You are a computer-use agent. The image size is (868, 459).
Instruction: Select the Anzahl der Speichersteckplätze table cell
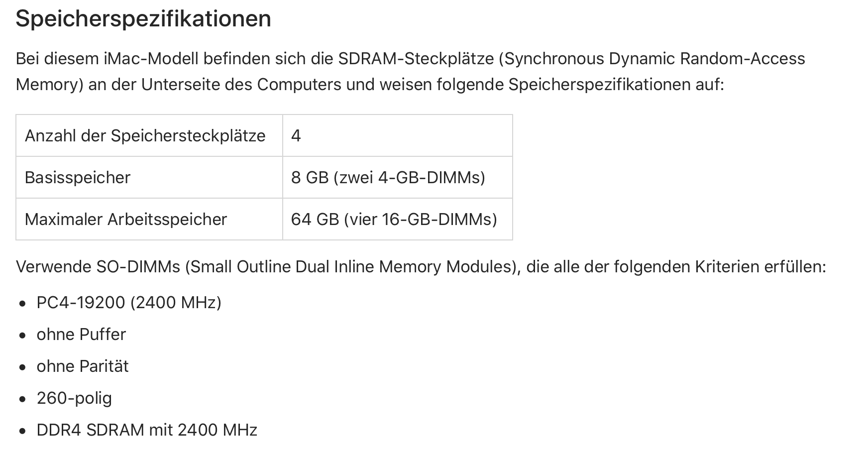145,136
